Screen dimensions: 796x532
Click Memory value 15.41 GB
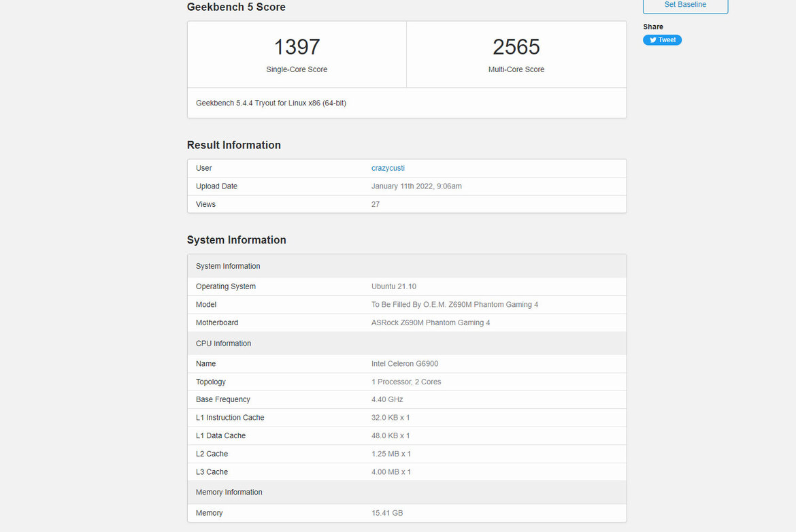tap(387, 513)
